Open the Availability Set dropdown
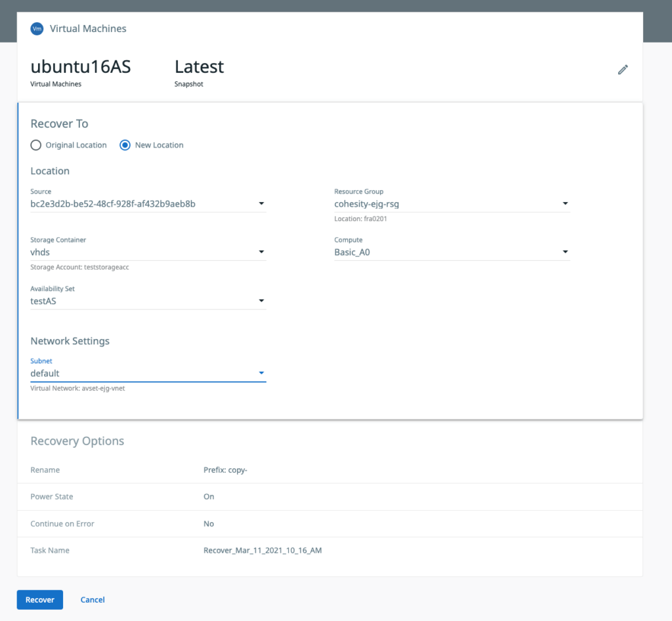Viewport: 672px width, 621px height. 148,301
